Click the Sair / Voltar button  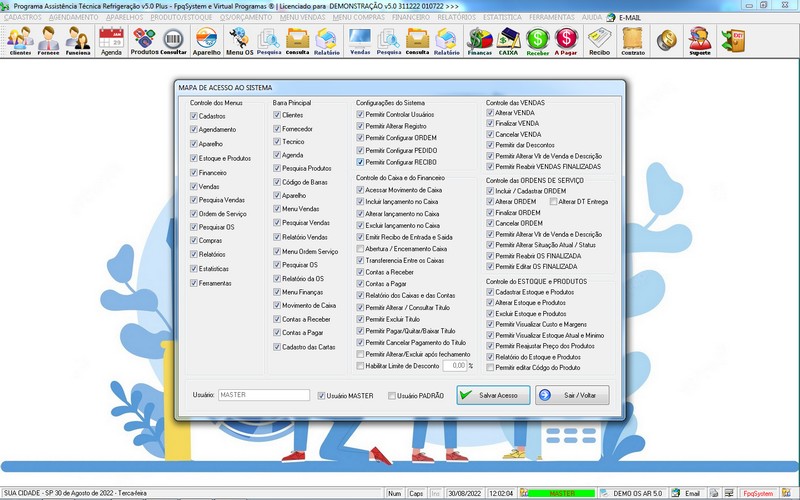(572, 395)
